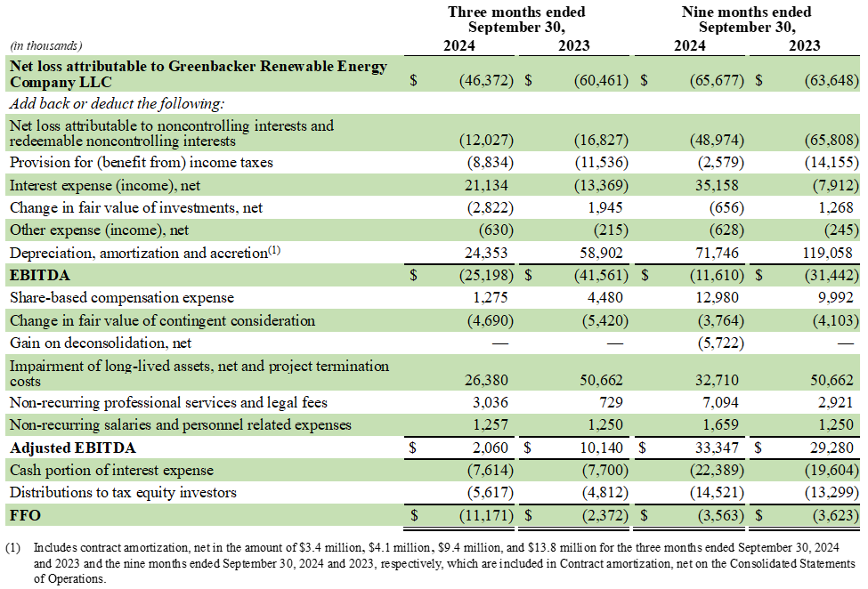The image size is (868, 589).
Task: Click 'Impairment of long-lived assets, net and project termination costs' label
Action: click(x=199, y=374)
